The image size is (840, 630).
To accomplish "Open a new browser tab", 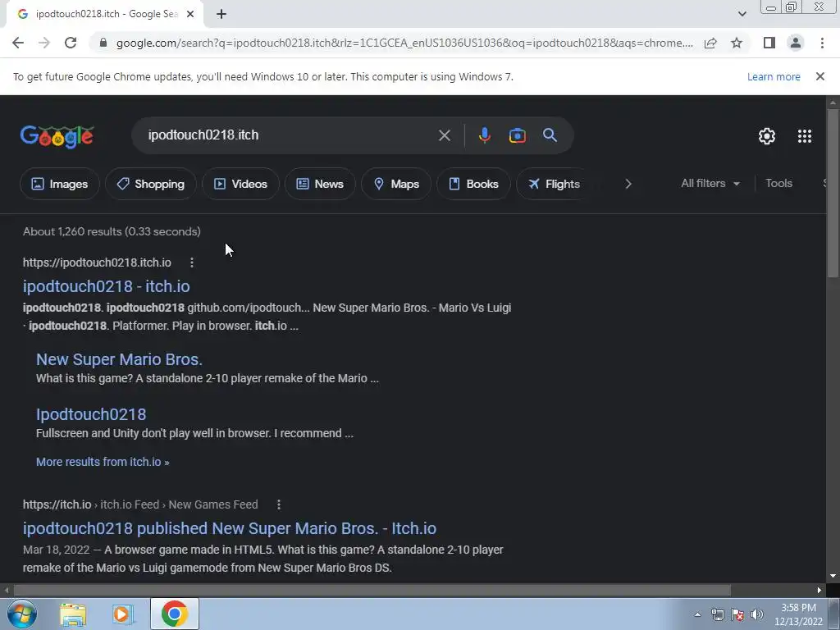I will [x=221, y=14].
